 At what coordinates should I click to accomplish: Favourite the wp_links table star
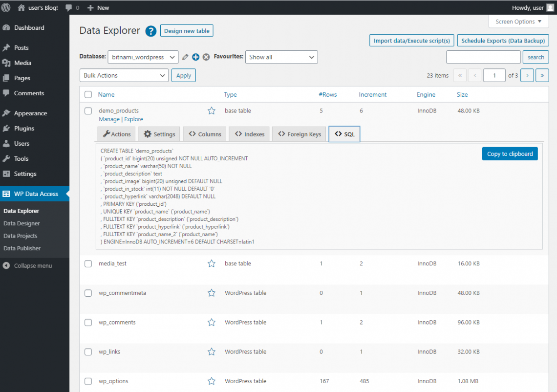coord(212,351)
